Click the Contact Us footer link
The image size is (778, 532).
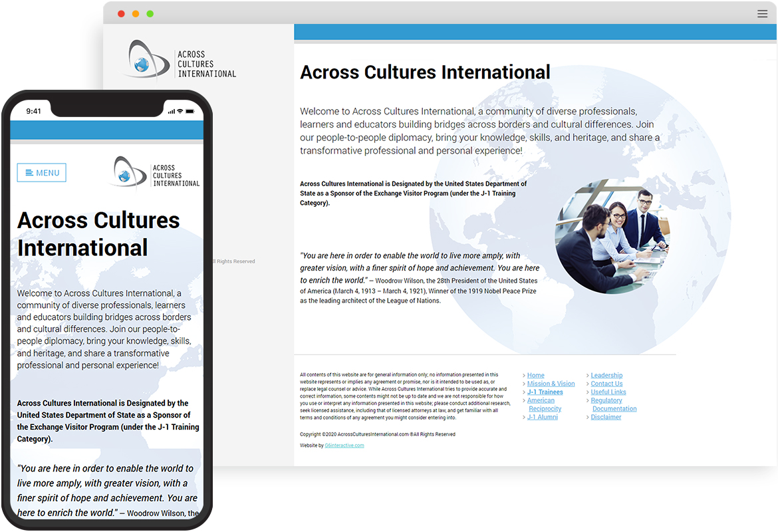pyautogui.click(x=606, y=384)
